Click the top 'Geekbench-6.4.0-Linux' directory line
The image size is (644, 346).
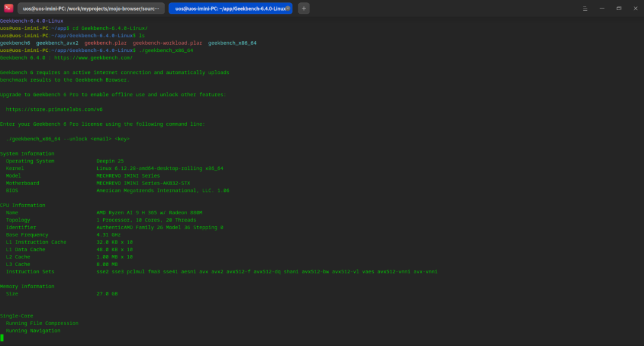pos(32,21)
